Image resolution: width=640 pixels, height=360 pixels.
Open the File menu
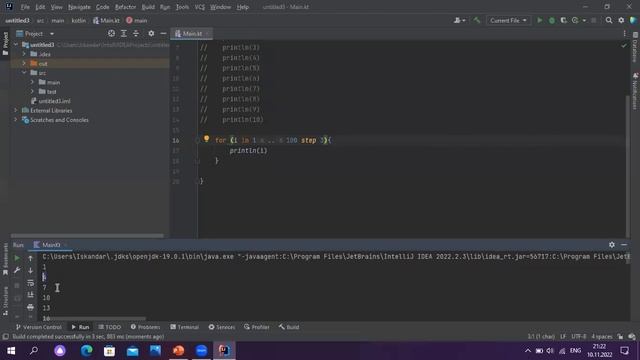(25, 7)
